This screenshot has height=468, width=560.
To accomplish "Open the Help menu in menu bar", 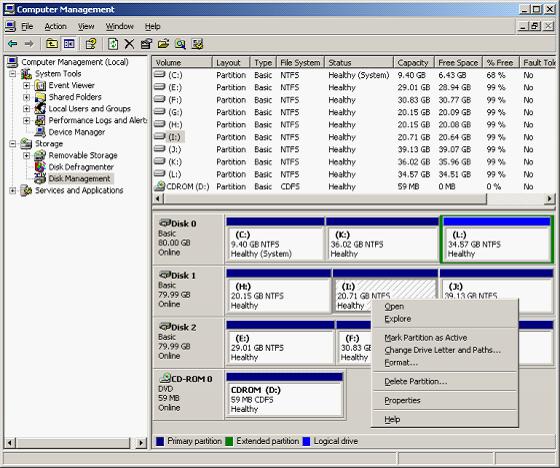I will coord(152,26).
